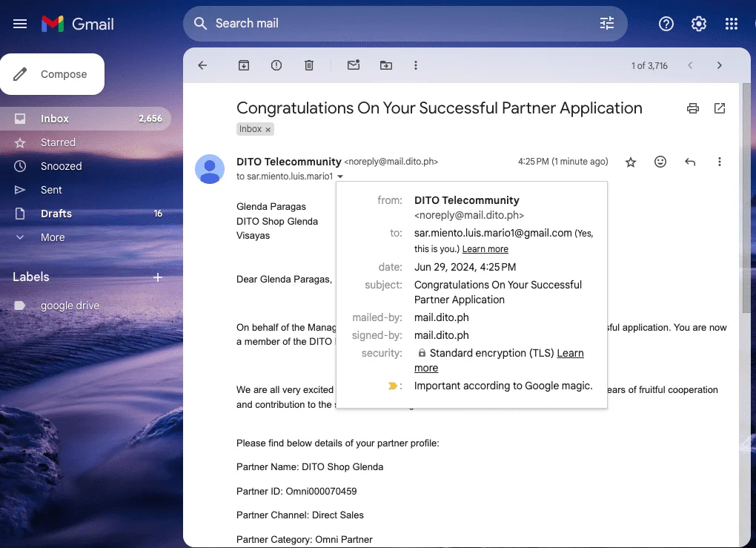The height and width of the screenshot is (548, 756).
Task: Create new label plus icon
Action: click(x=158, y=277)
